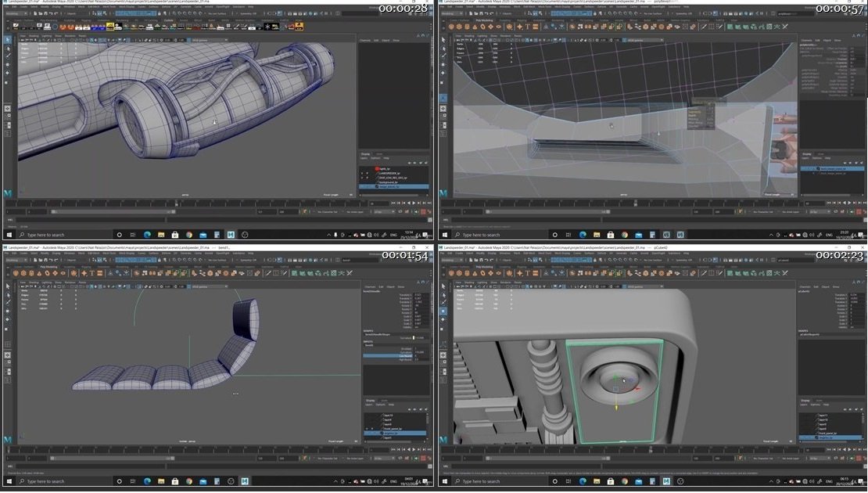Open File Explorer from taskbar in 00:00:28 frame
Viewport: 868px width, 493px height.
[x=161, y=235]
